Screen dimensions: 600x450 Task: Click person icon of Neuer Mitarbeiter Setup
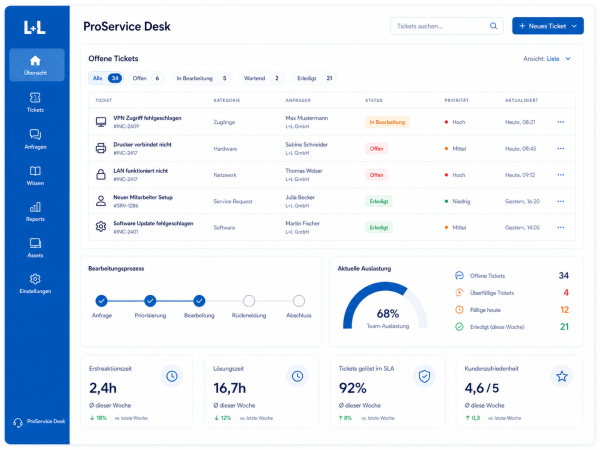pyautogui.click(x=101, y=201)
